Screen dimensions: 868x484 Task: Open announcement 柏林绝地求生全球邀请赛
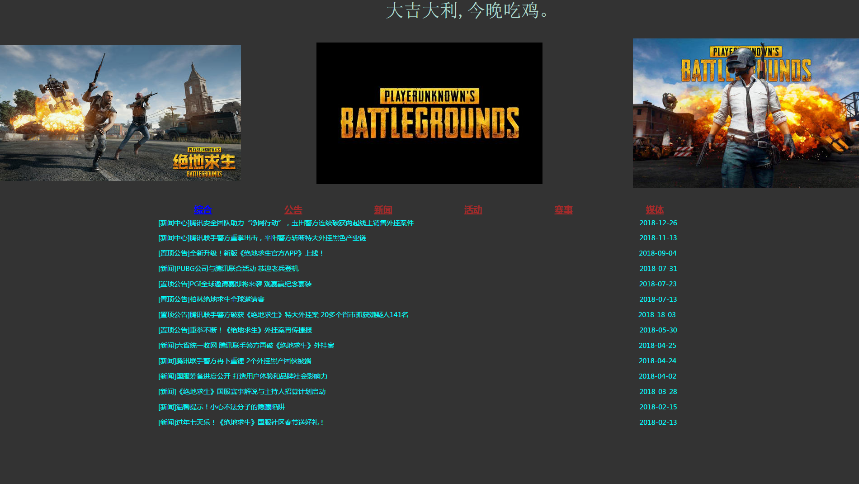(211, 299)
